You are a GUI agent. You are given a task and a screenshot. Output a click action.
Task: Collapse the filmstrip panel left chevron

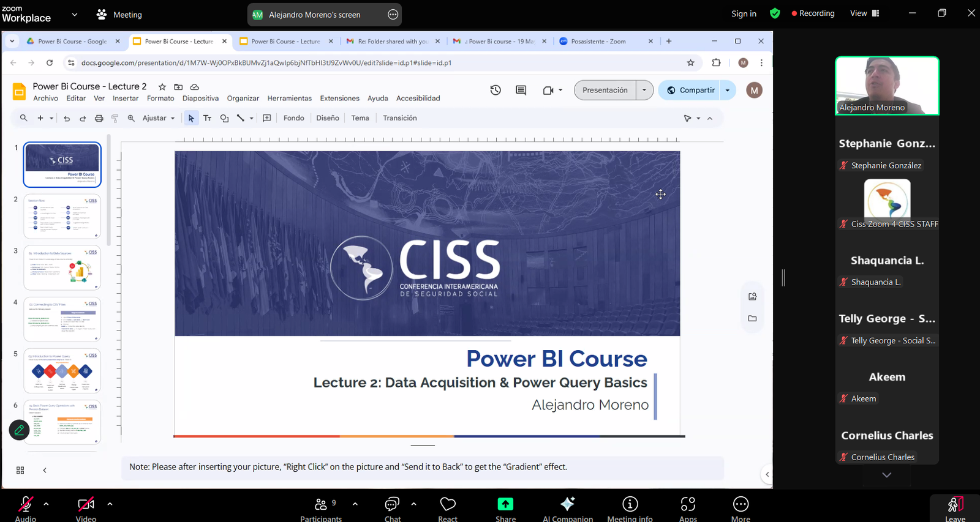tap(45, 470)
